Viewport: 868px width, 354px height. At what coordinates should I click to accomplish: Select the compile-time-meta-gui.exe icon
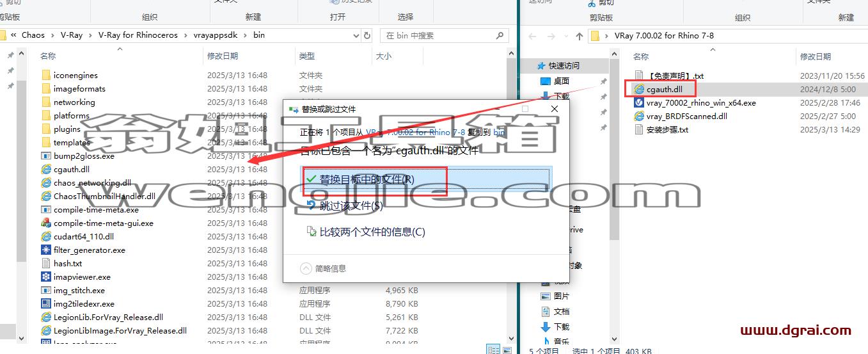click(46, 223)
